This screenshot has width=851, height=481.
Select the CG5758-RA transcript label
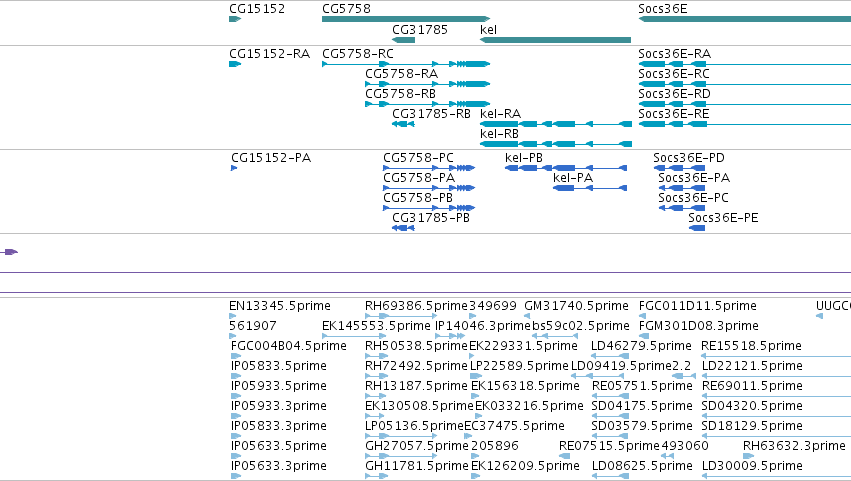point(401,74)
